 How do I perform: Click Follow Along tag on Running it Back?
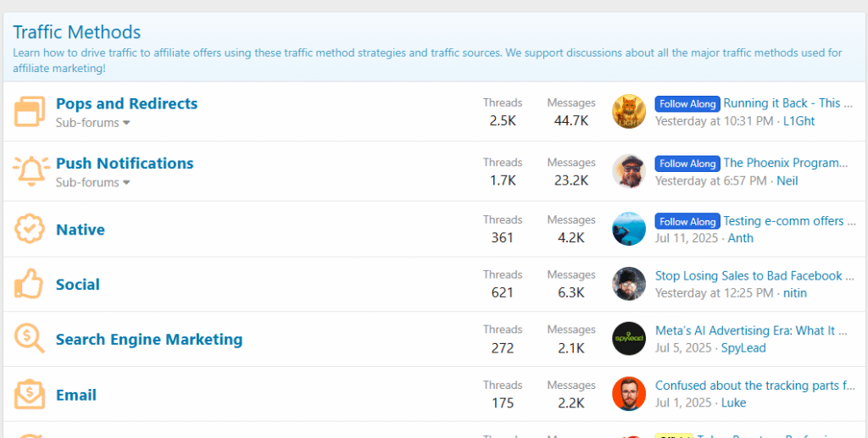coord(687,103)
